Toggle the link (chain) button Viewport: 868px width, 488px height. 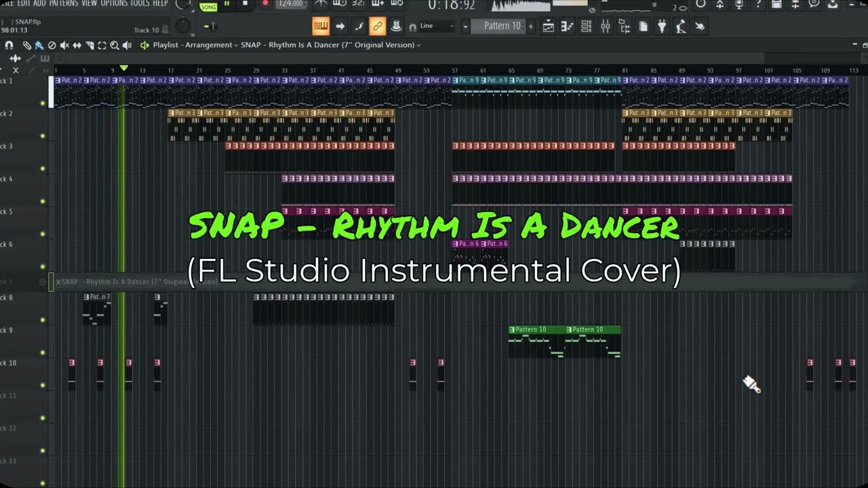click(x=378, y=26)
